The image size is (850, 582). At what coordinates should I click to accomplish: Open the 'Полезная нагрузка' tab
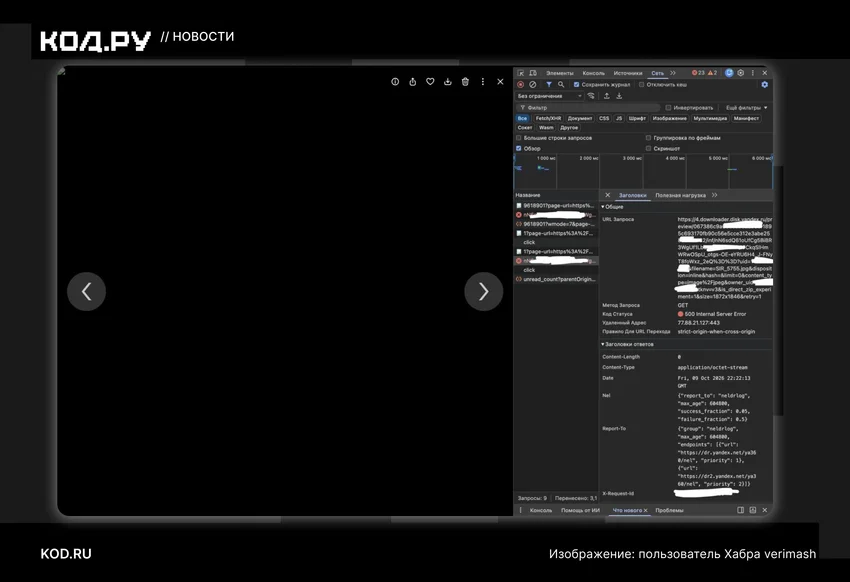(680, 195)
